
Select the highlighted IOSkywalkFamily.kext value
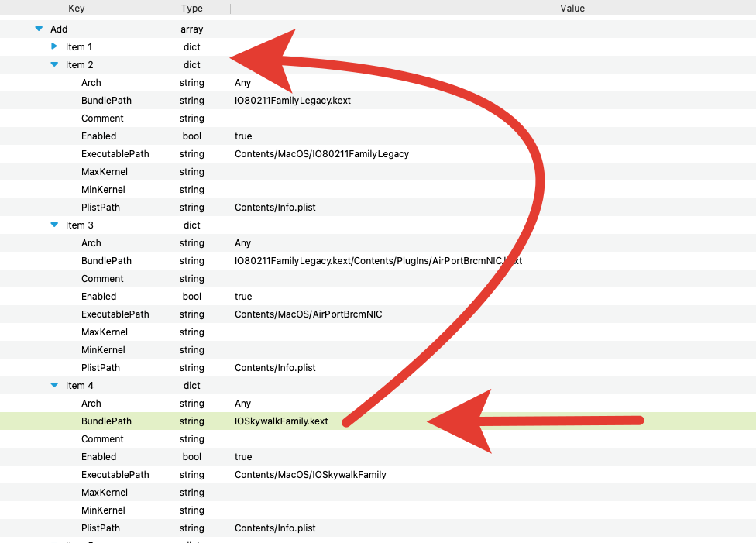(281, 421)
